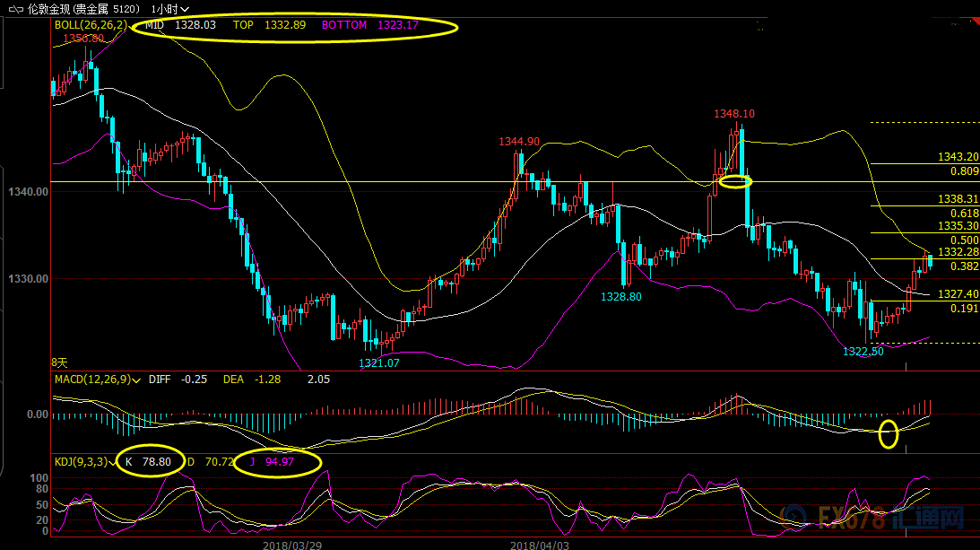Click the link icon beside 伦敦金现
This screenshot has width=980, height=550.
[x=13, y=8]
